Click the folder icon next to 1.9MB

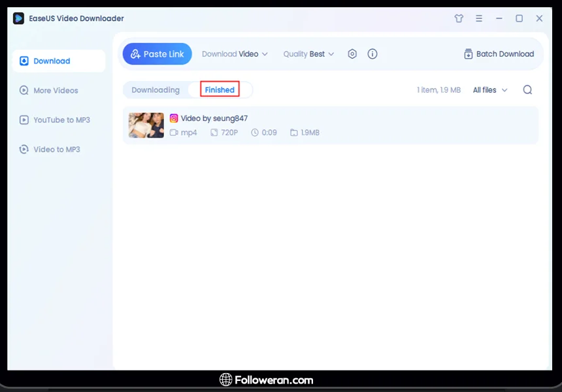(x=294, y=133)
